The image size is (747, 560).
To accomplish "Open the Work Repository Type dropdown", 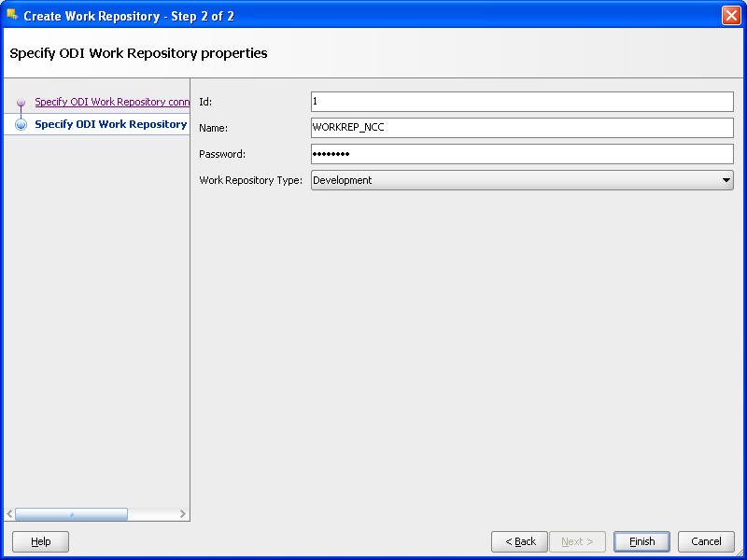I will 522,180.
